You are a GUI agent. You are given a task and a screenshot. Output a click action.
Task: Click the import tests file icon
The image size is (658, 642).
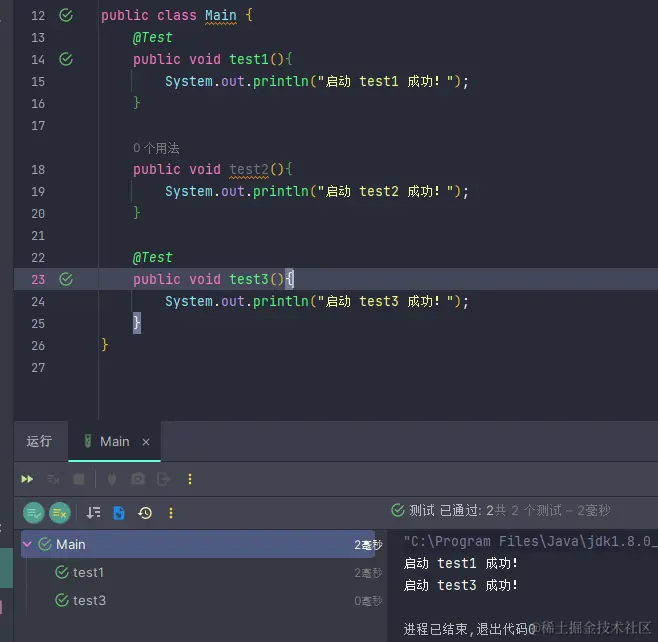[x=119, y=513]
